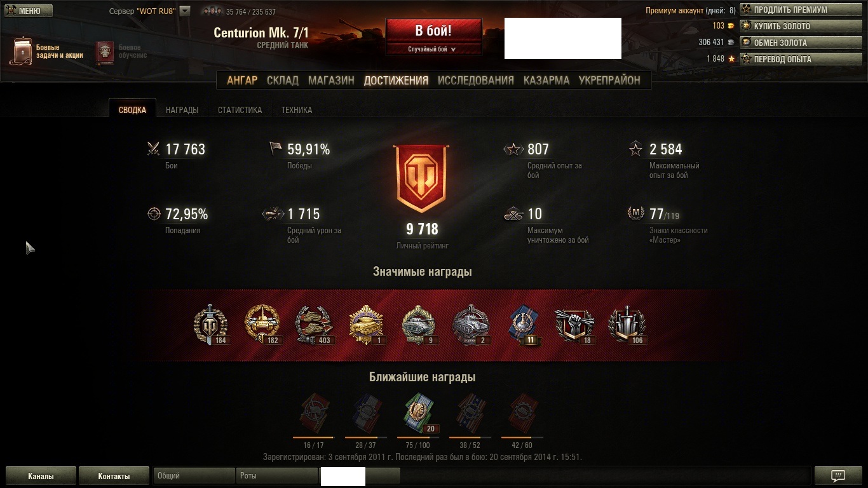Go to ИССЛЕДОВАНИЯ in the main menu
This screenshot has width=868, height=488.
pyautogui.click(x=475, y=80)
